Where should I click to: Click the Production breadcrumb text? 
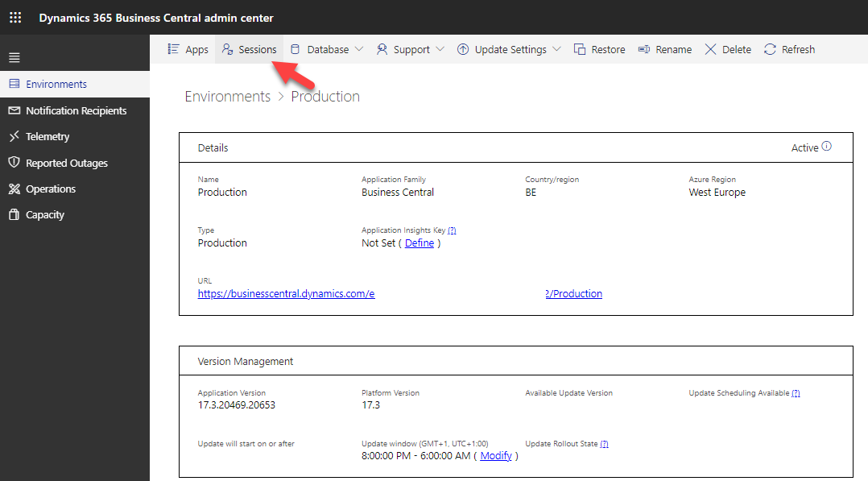pyautogui.click(x=325, y=97)
